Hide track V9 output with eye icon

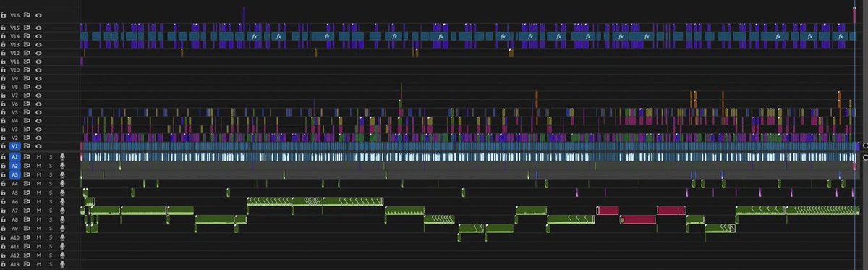pos(38,78)
